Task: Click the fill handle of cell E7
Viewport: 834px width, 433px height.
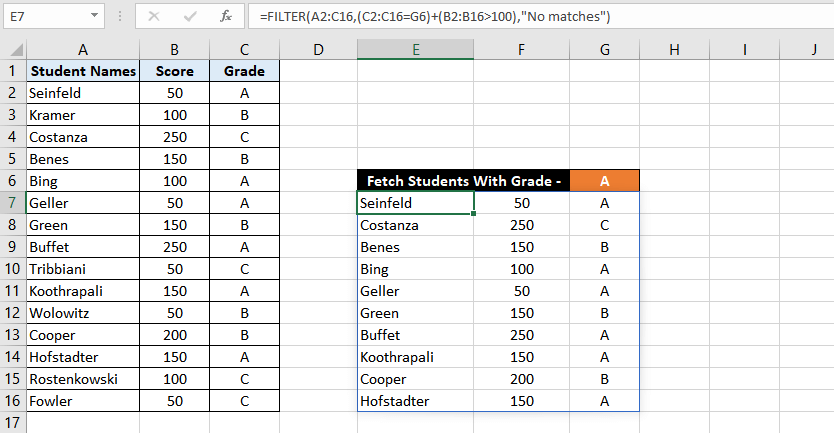Action: tap(473, 213)
